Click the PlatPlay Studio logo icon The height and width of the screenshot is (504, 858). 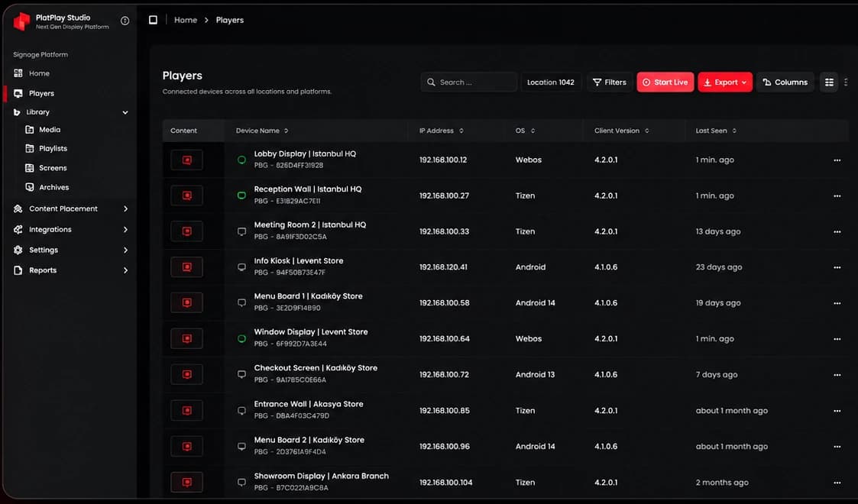tap(21, 21)
